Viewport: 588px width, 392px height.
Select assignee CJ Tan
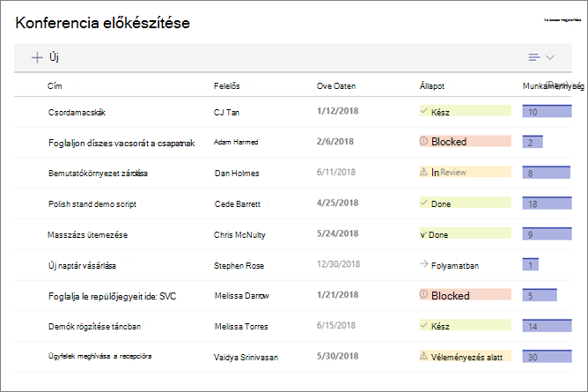coord(226,113)
